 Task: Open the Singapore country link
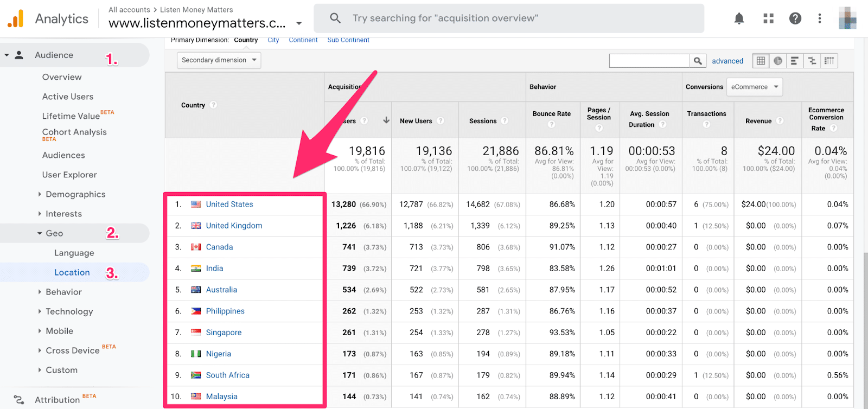coord(224,333)
